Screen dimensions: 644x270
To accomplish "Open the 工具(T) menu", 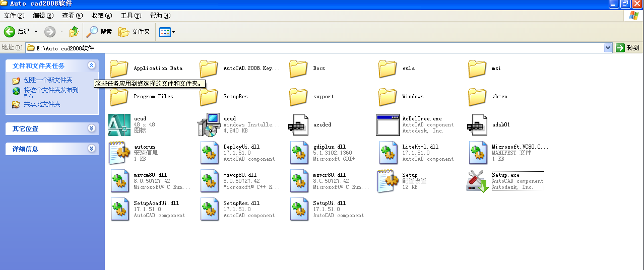I will point(131,16).
